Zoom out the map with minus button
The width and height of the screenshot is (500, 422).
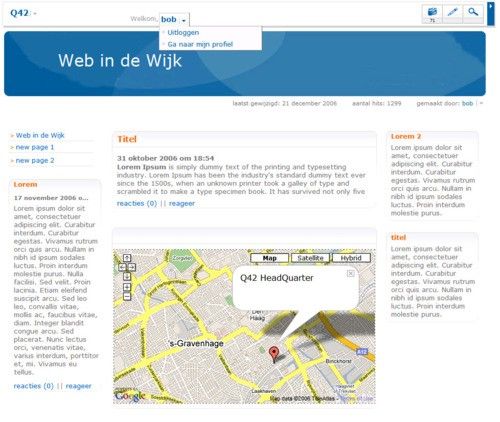coord(127,296)
